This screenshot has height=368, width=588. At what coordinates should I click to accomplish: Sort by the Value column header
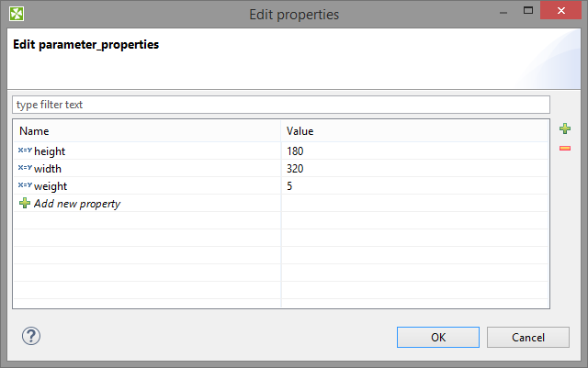(x=413, y=131)
